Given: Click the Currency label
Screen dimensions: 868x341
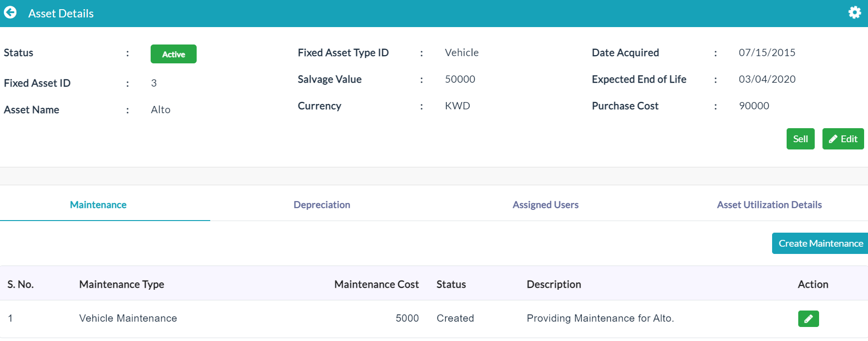Looking at the screenshot, I should pos(319,106).
